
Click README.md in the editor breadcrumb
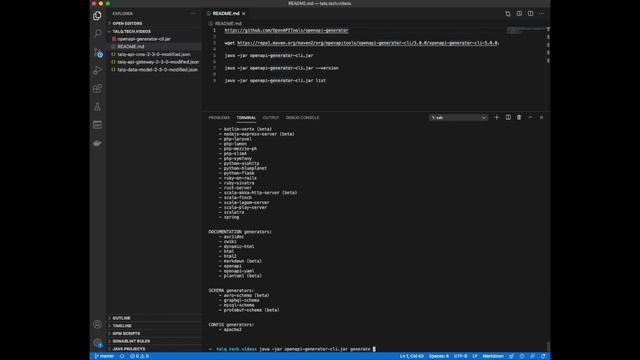[x=228, y=24]
